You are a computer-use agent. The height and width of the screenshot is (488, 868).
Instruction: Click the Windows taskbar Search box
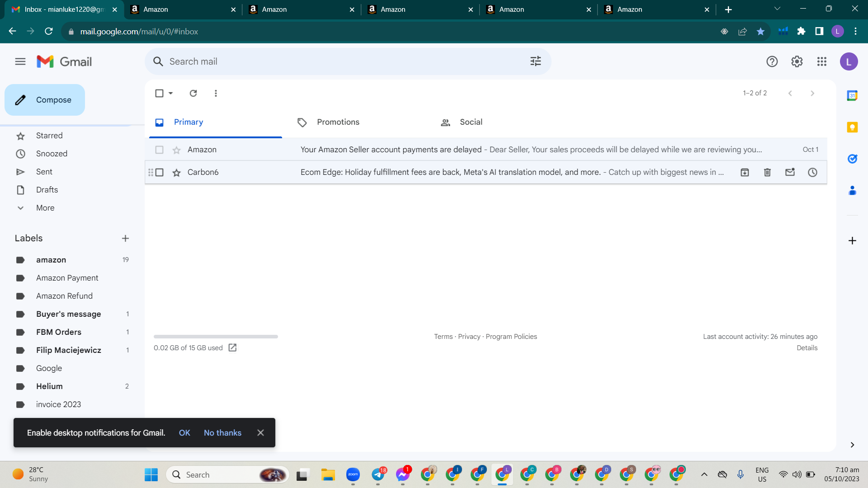228,474
